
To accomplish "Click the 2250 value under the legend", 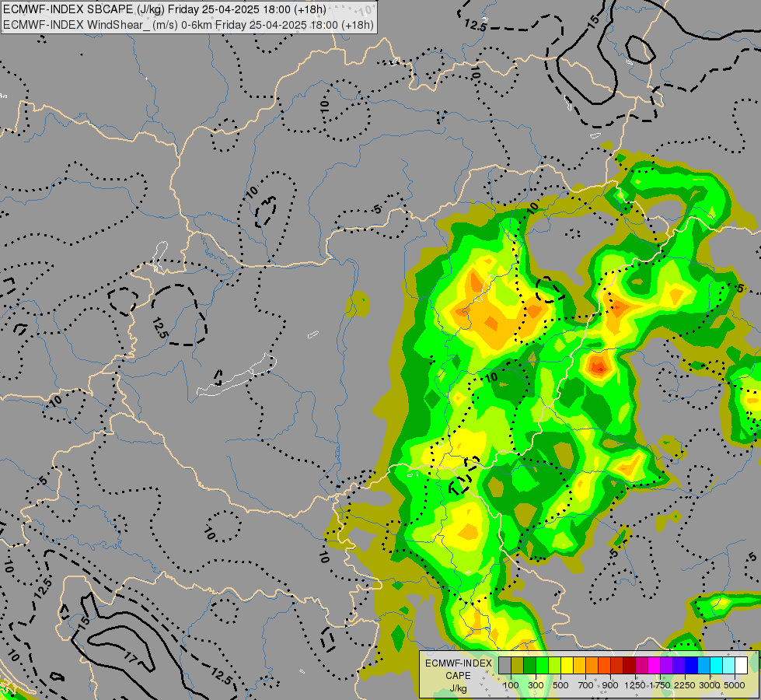I will [x=685, y=685].
